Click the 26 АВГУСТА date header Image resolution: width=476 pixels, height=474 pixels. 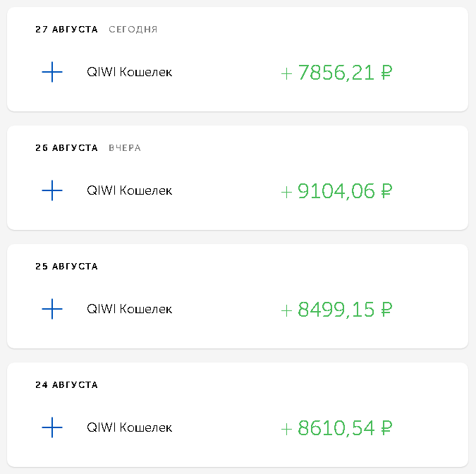click(x=66, y=148)
